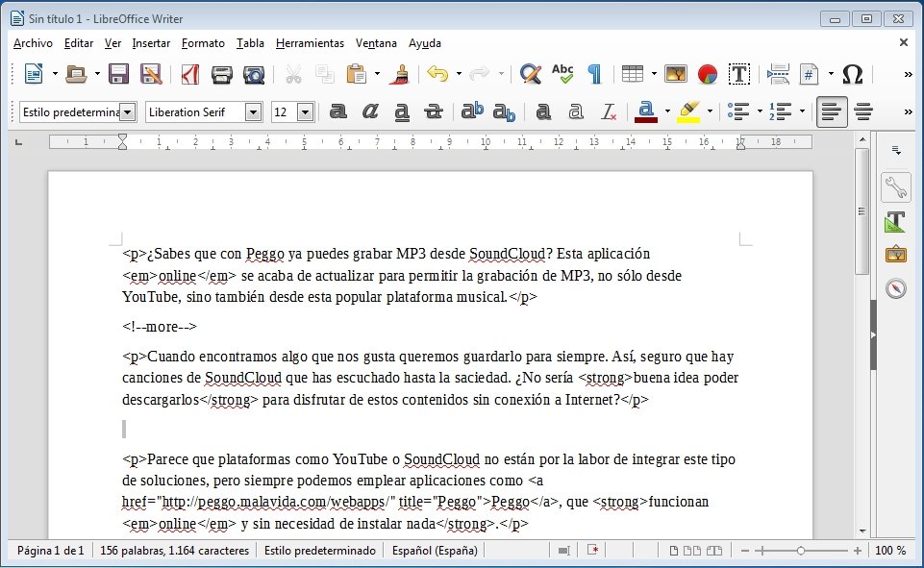Open the paragraph style dropdown Estilo predeterminado
Screen dimensions: 924x568
pos(127,112)
